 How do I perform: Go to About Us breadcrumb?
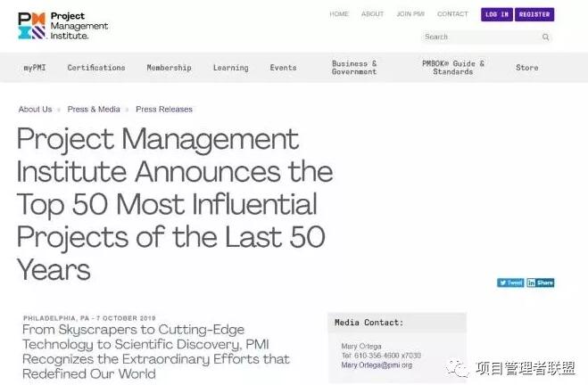36,110
